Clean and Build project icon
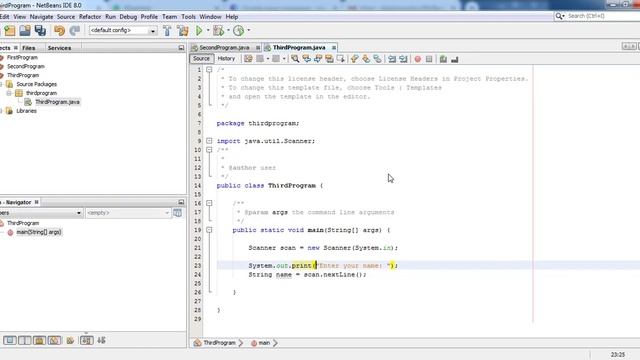This screenshot has height=360, width=640. pos(182,31)
